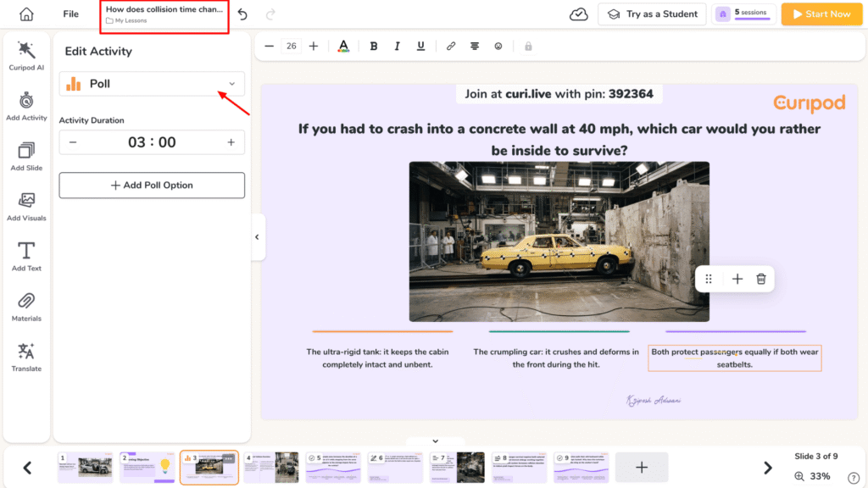Image resolution: width=868 pixels, height=488 pixels.
Task: Check the cloud save status icon
Action: pos(578,14)
